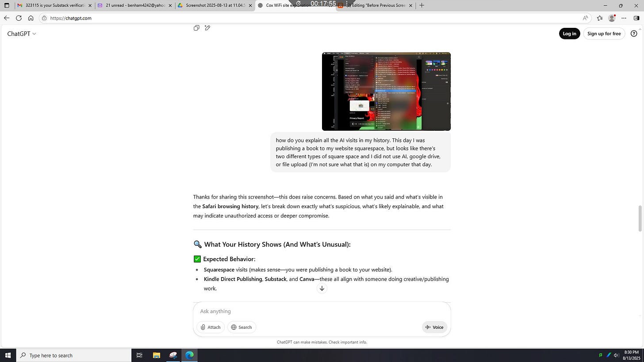Open the blue pen tray icon

[609, 355]
